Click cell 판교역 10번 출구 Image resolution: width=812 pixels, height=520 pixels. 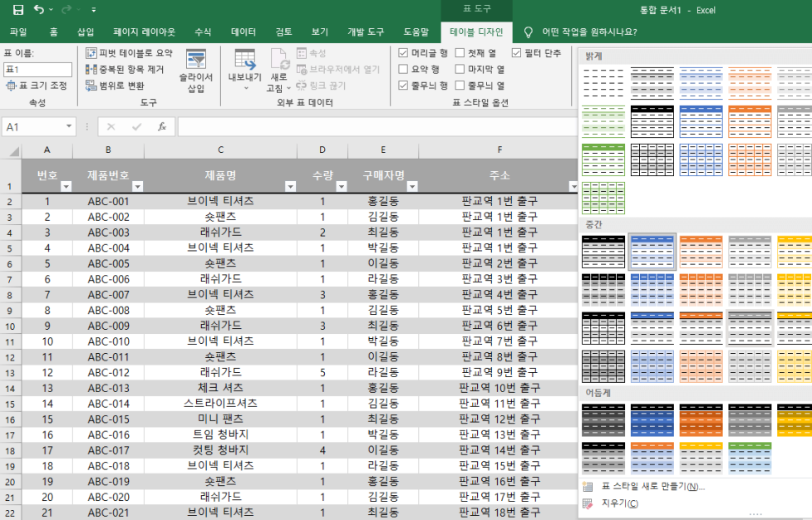pos(500,388)
